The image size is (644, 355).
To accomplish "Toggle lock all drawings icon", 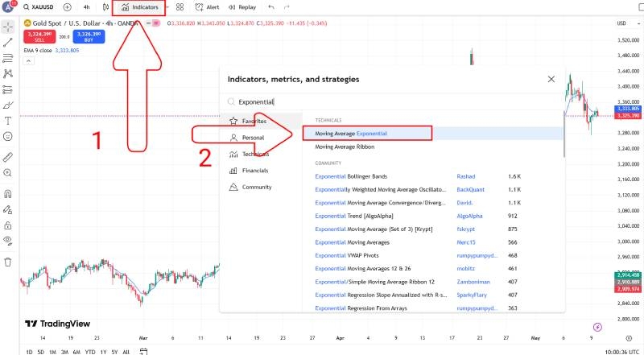I will [8, 225].
